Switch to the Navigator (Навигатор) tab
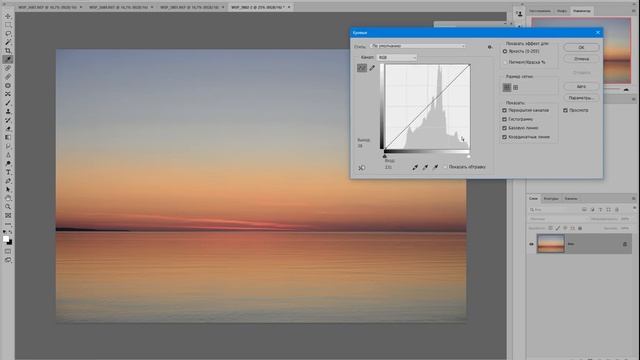 pyautogui.click(x=582, y=11)
